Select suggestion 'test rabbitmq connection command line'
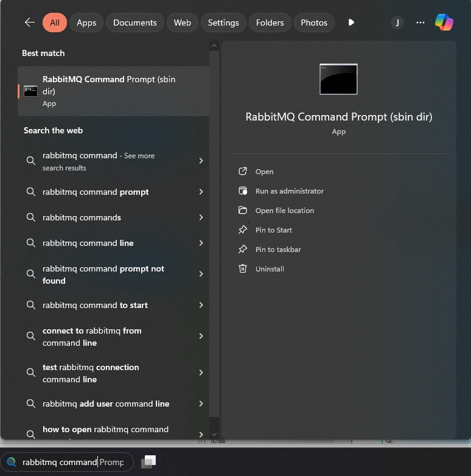The width and height of the screenshot is (471, 476). (114, 373)
